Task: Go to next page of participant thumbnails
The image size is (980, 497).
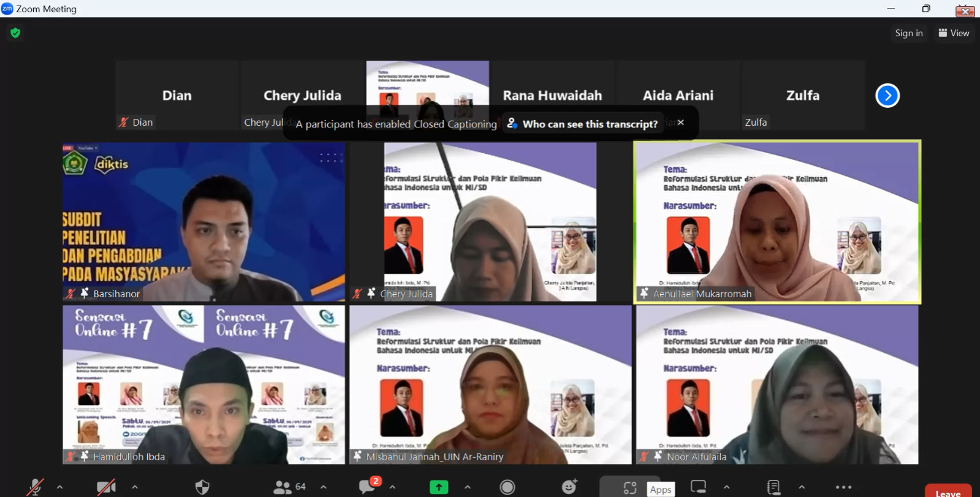Action: [x=887, y=96]
